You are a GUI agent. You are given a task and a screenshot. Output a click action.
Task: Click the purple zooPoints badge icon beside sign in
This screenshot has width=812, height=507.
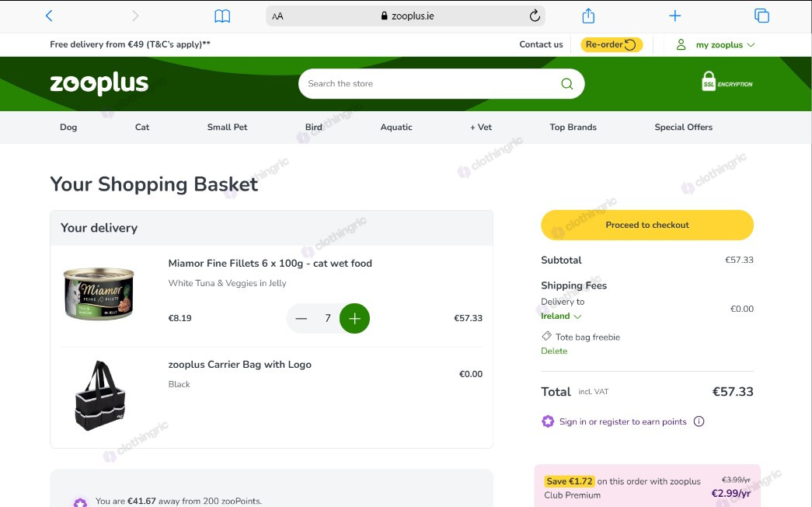click(x=548, y=421)
